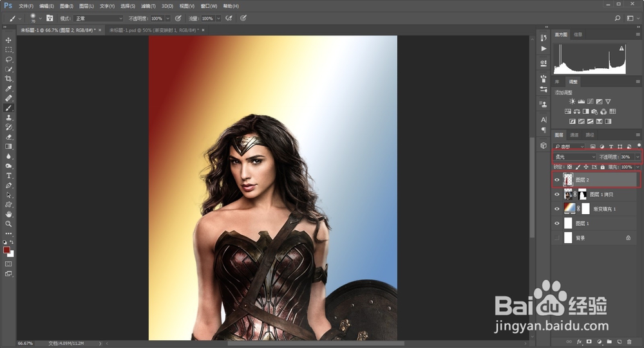The height and width of the screenshot is (348, 644).
Task: Select the Blur tool
Action: coord(8,156)
